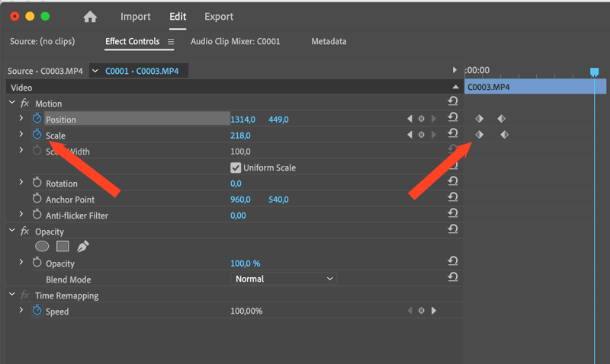Select the first Position keyframe in timeline
This screenshot has width=610, height=364.
pyautogui.click(x=480, y=119)
